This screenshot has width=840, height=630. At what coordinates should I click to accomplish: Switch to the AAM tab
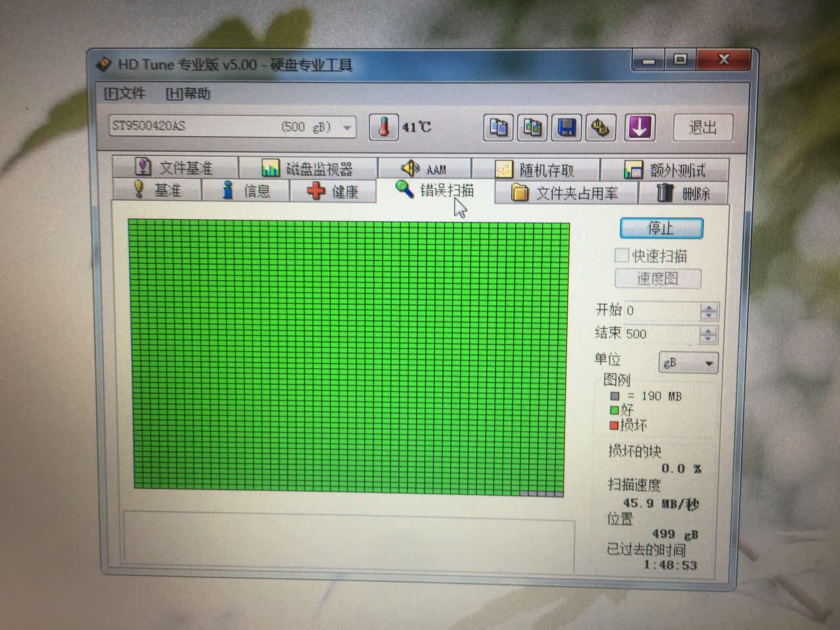point(424,169)
